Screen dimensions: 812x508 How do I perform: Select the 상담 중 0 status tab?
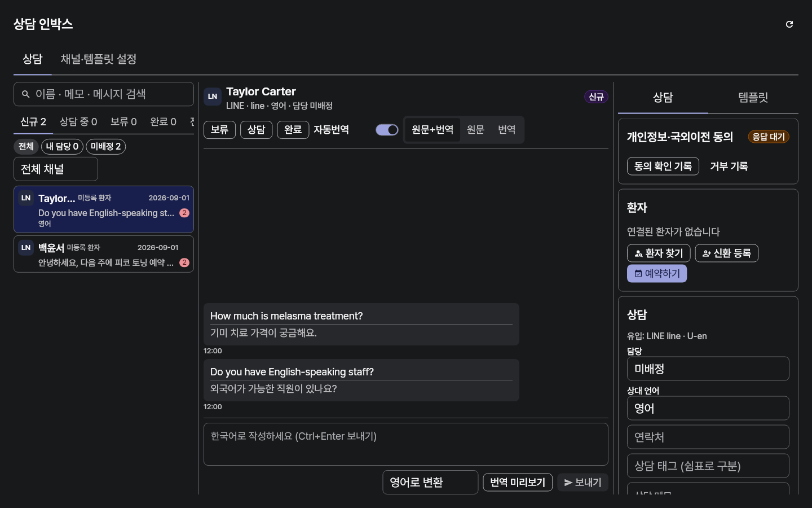[x=78, y=122]
